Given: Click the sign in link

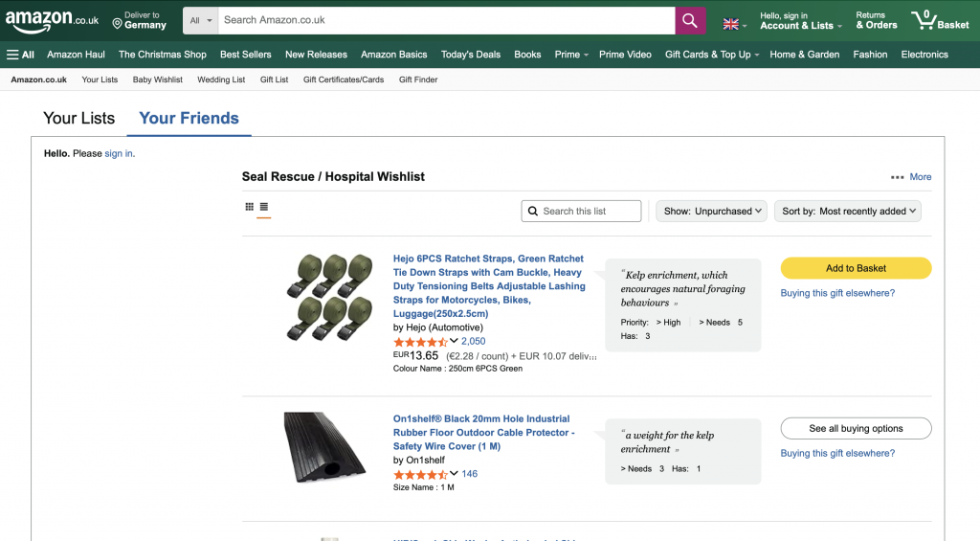Looking at the screenshot, I should pos(119,154).
